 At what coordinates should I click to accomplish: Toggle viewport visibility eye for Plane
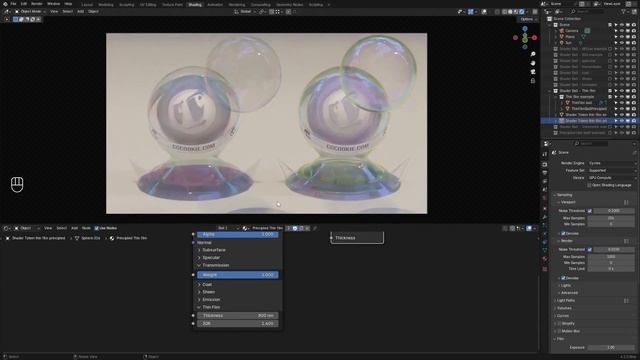622,37
